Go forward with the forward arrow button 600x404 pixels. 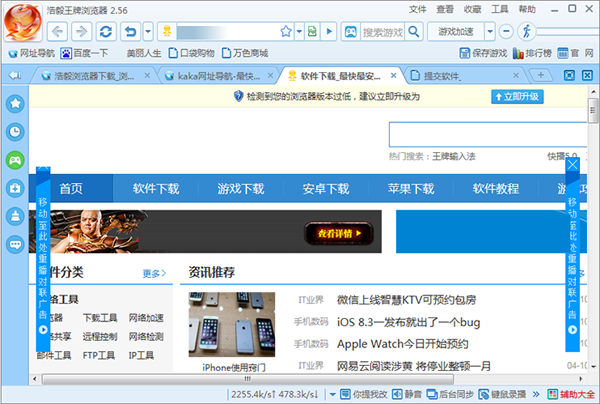point(81,31)
